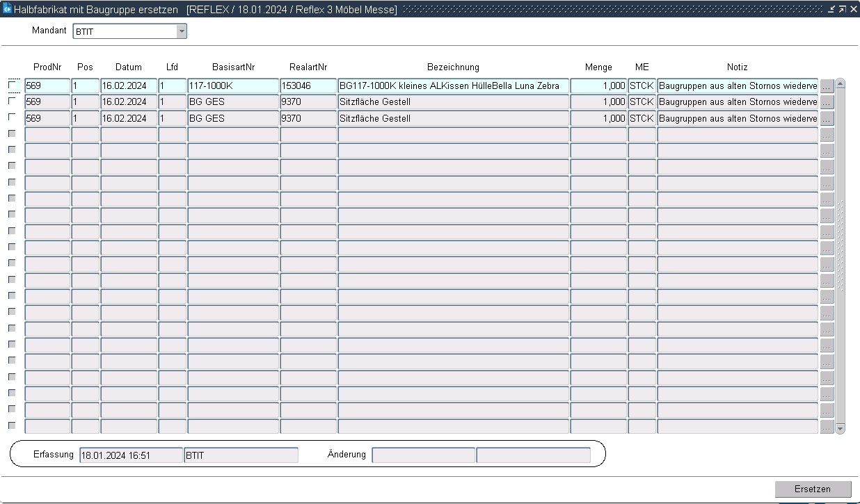860x504 pixels.
Task: Minimize the Halbfabrikat window
Action: (831, 9)
